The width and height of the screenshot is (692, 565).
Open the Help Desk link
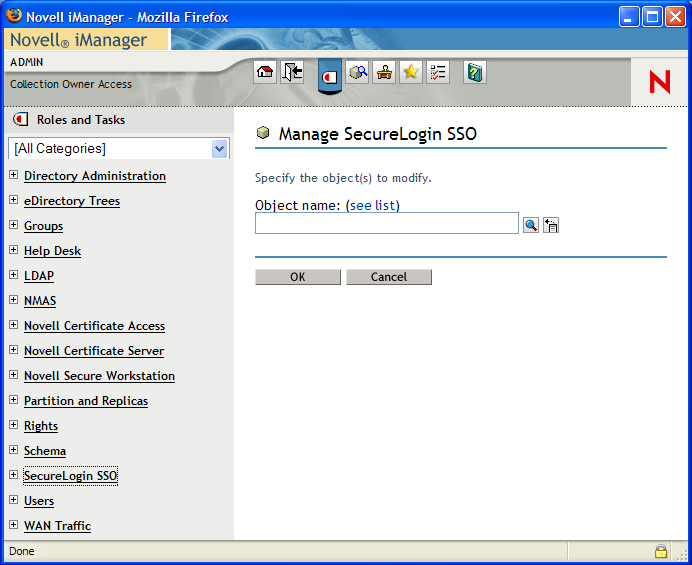click(x=53, y=251)
